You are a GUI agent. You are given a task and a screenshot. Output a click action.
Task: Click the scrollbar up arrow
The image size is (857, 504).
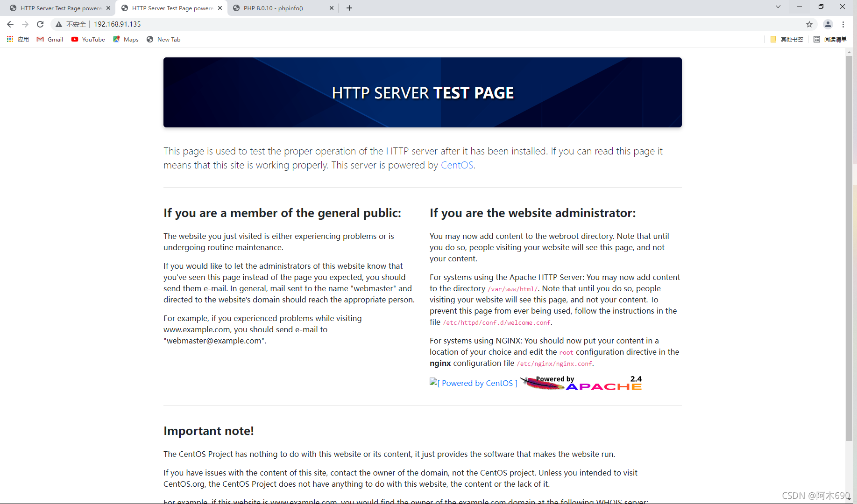coord(850,52)
